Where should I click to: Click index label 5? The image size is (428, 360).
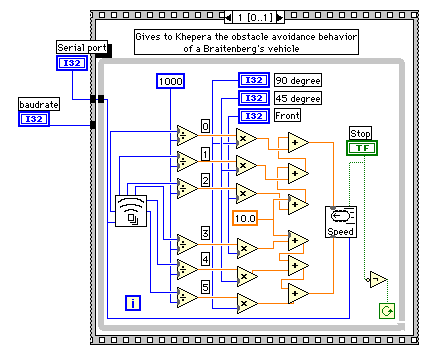coord(205,287)
